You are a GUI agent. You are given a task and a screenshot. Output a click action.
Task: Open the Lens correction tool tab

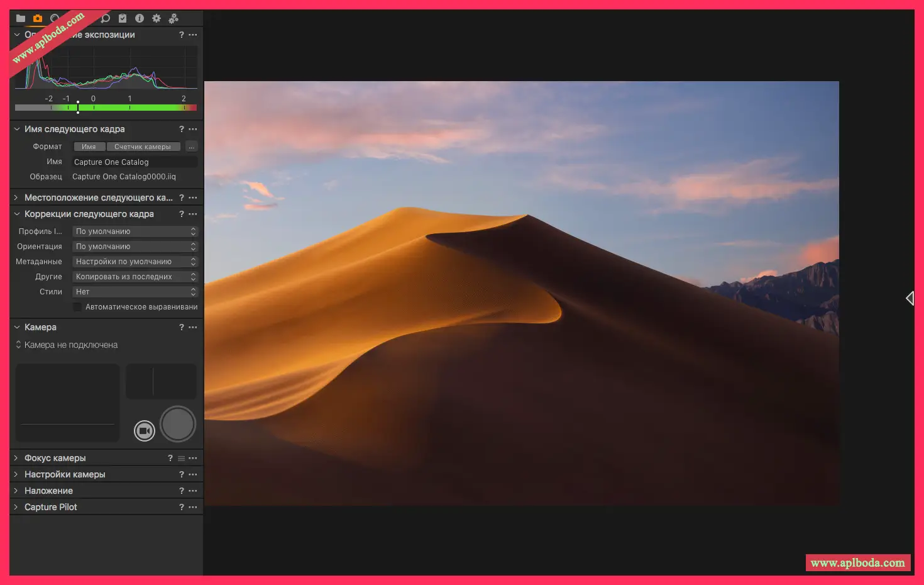[x=54, y=18]
